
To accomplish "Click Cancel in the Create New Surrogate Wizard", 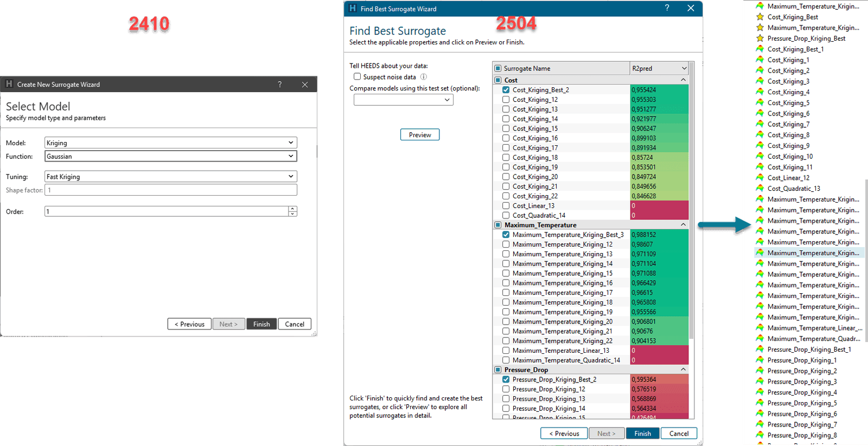I will pos(295,324).
